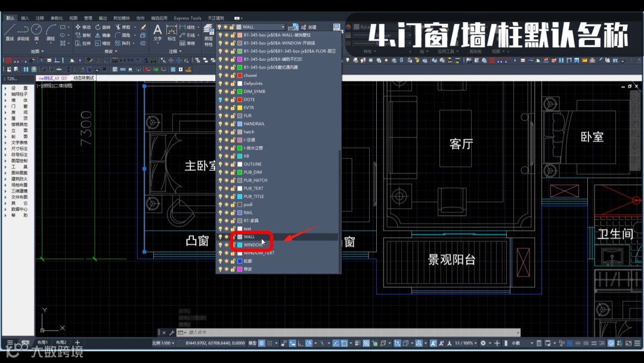Open the 参数化 ribbon tab
The image size is (644, 363).
(57, 18)
